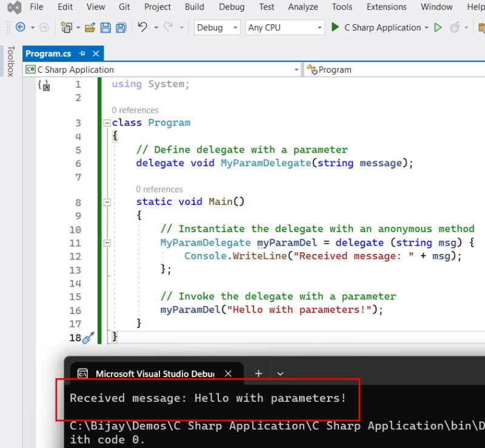This screenshot has height=448, width=485.
Task: Start debugging with the green play icon
Action: (335, 27)
